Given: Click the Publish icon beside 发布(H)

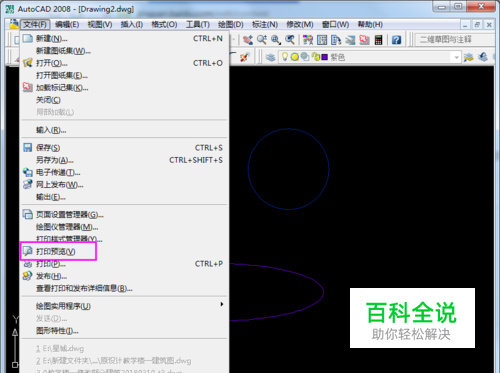Looking at the screenshot, I should 27,276.
